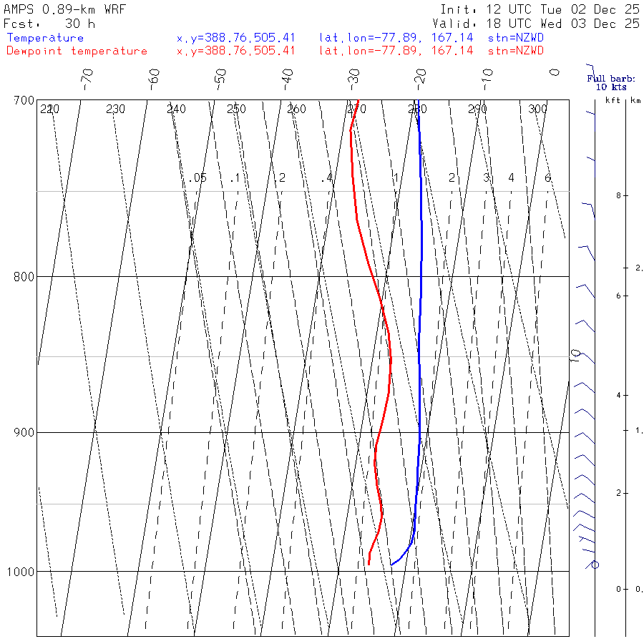
Task: Click the "Fcst: 30 h" forecast hour text
Action: [49, 24]
